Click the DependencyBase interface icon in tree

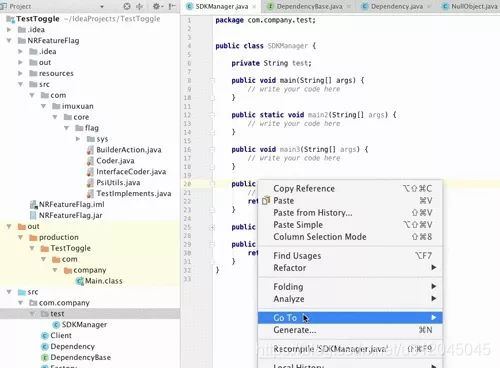45,358
